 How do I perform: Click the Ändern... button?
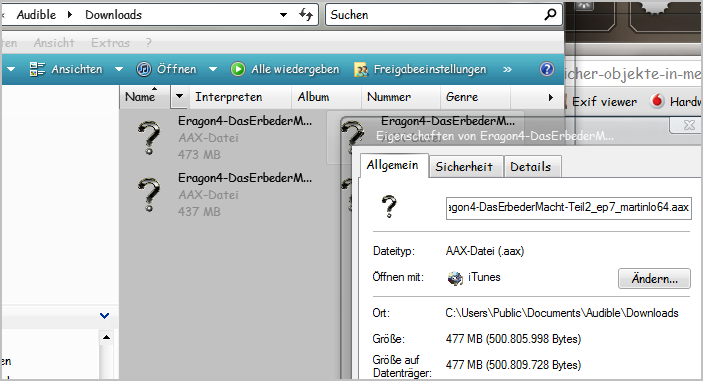click(654, 279)
